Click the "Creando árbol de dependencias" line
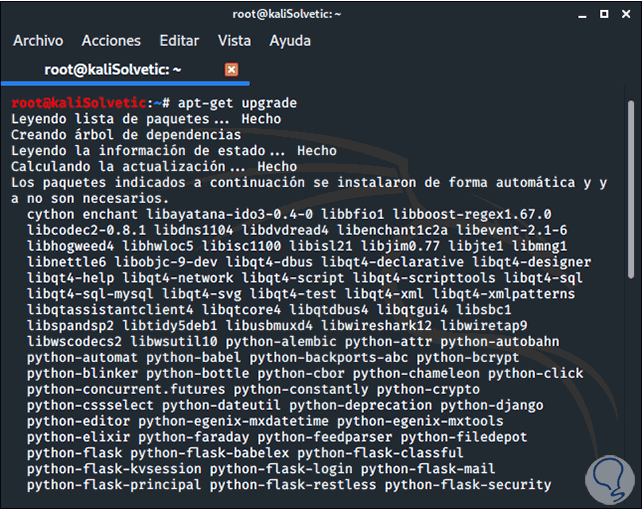 coord(126,135)
